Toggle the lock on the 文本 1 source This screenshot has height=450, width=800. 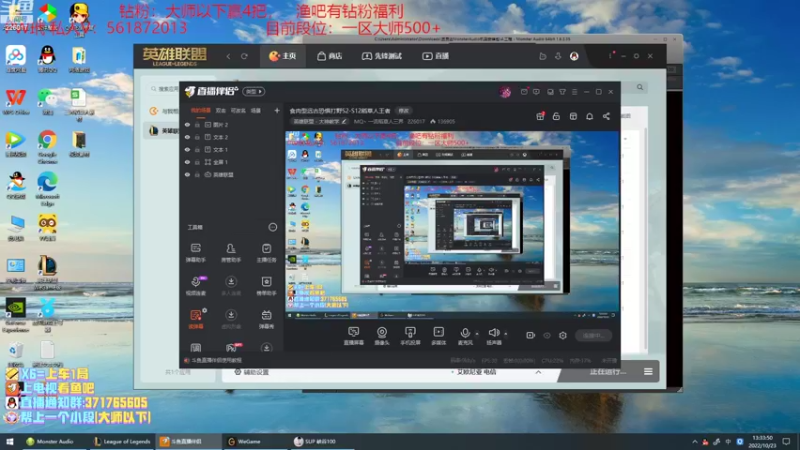(x=197, y=149)
